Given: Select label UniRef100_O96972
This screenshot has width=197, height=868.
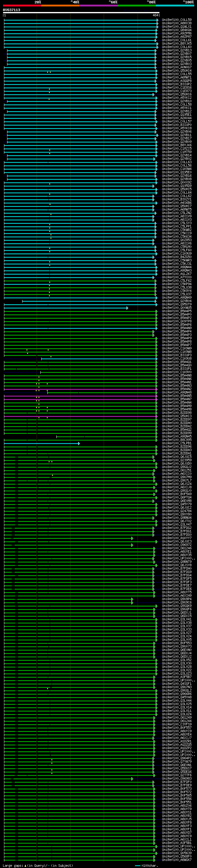Looking at the screenshot, I should point(177,545).
